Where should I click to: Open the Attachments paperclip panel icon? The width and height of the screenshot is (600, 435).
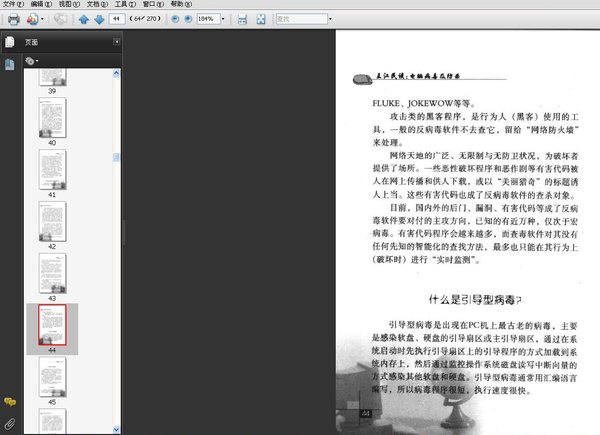[10, 424]
